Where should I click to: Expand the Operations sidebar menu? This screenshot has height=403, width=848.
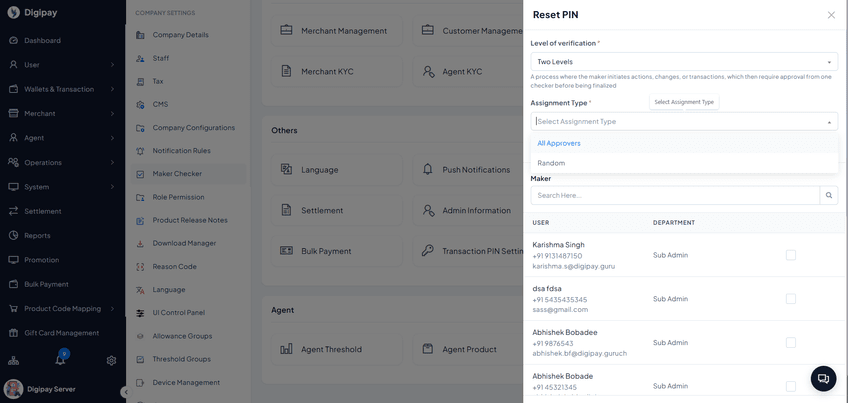[x=112, y=162]
